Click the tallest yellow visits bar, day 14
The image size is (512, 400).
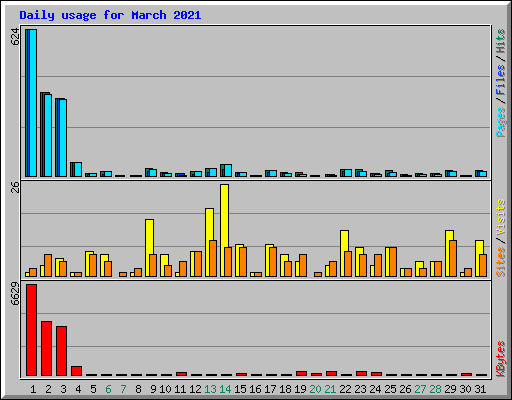pos(224,230)
